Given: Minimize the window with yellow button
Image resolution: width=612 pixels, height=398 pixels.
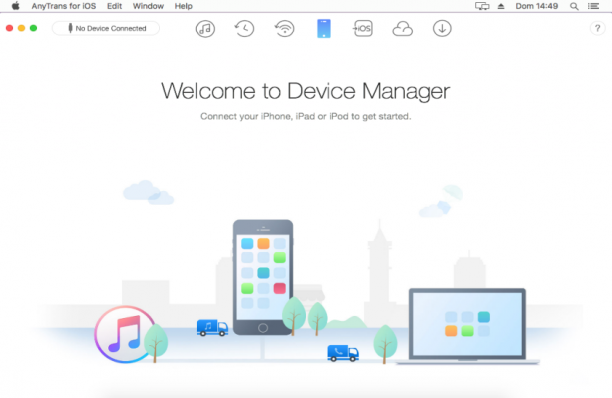Looking at the screenshot, I should [x=21, y=28].
